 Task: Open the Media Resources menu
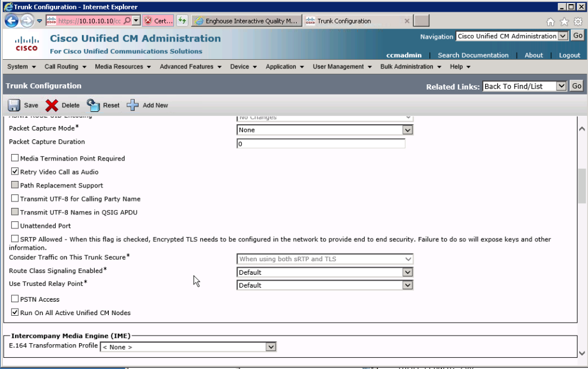pos(123,67)
